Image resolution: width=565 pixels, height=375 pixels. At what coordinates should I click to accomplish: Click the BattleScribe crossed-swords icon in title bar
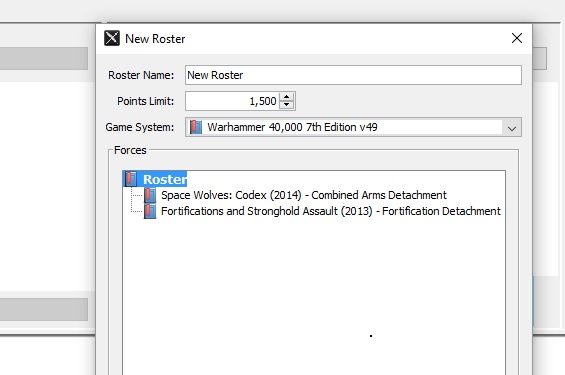(x=112, y=38)
